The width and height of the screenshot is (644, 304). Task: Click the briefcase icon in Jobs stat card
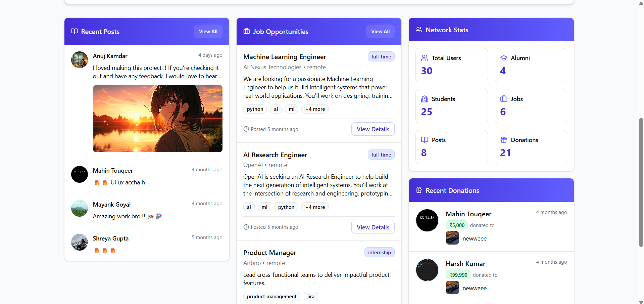(x=504, y=99)
